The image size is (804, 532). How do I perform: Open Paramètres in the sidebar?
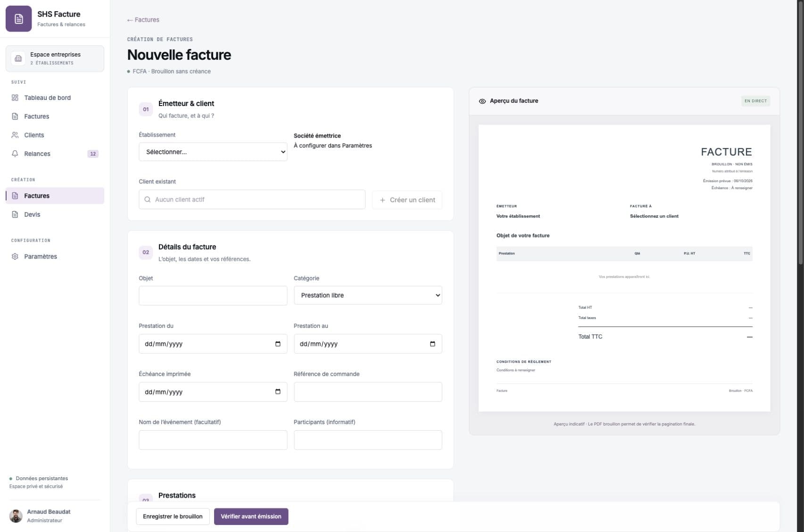[x=55, y=256]
